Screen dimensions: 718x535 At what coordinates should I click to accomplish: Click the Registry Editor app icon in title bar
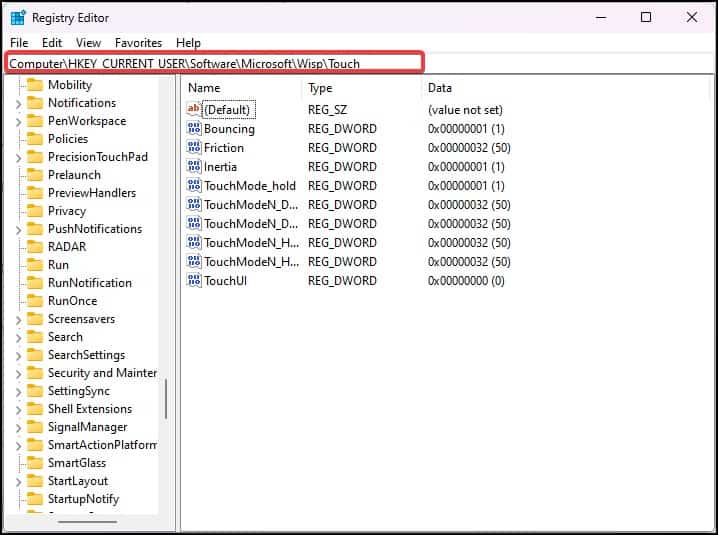[x=17, y=17]
